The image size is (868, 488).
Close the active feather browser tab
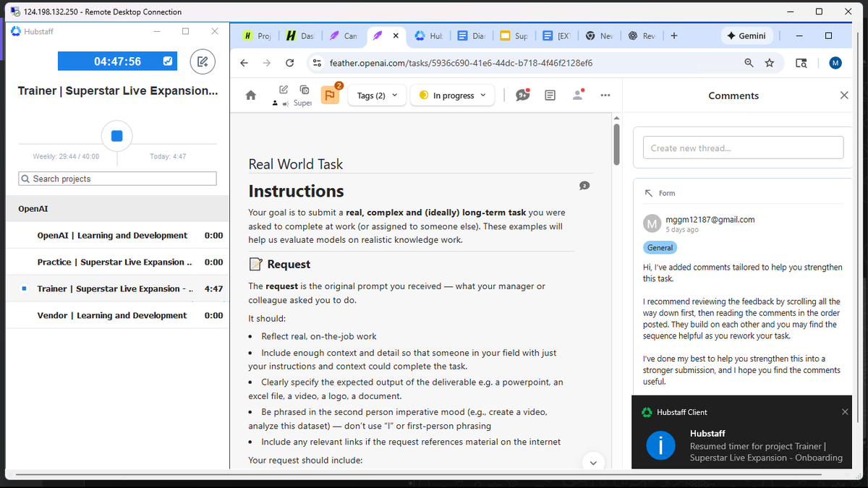click(396, 35)
